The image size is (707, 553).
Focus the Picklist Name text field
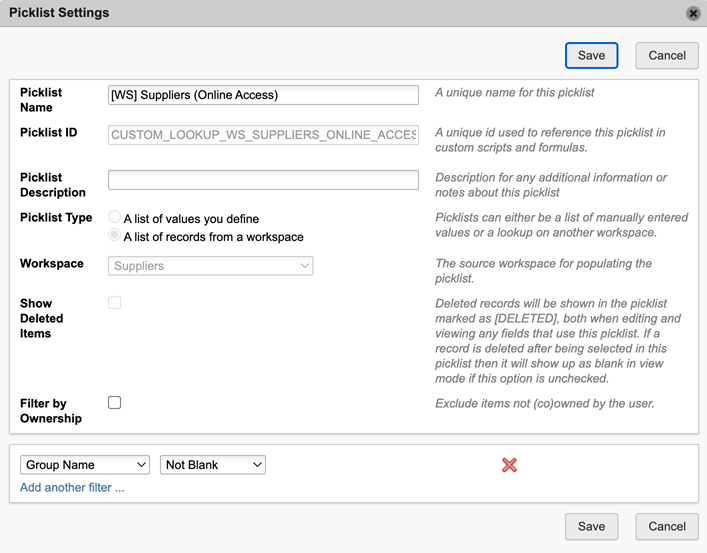pyautogui.click(x=263, y=95)
